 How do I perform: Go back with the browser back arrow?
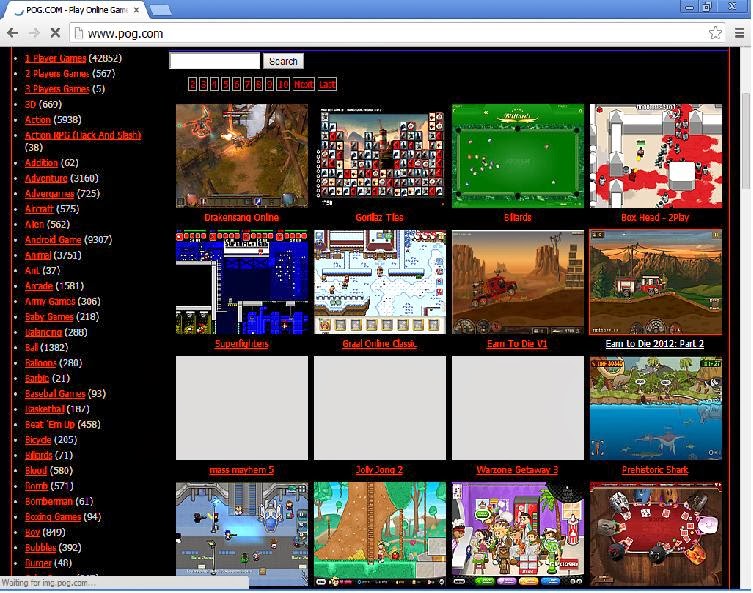click(x=13, y=33)
